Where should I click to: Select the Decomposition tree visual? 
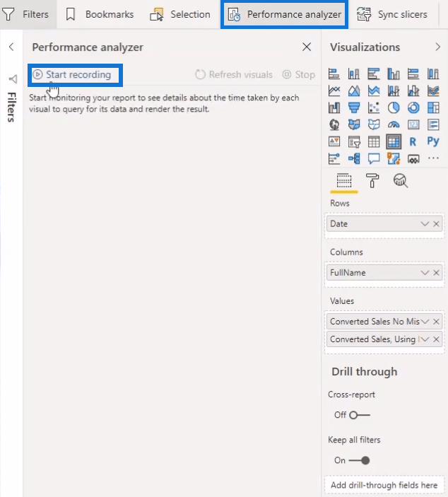(353, 158)
